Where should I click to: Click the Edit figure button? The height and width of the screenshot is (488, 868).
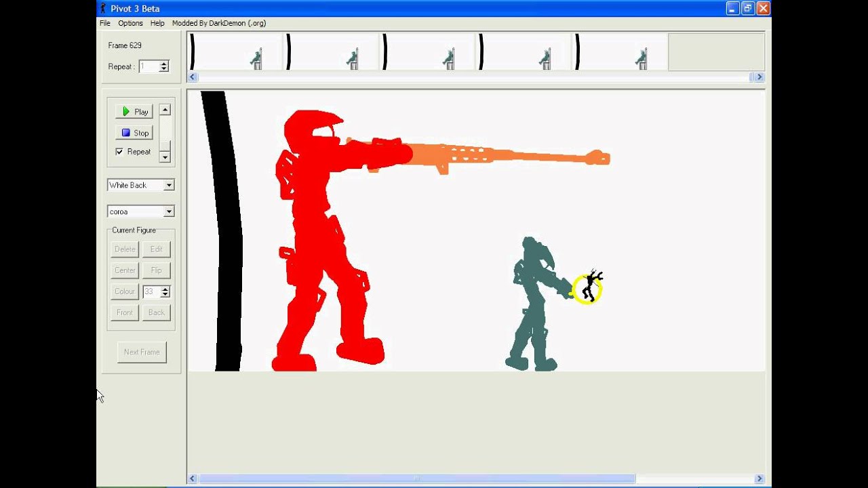(156, 249)
